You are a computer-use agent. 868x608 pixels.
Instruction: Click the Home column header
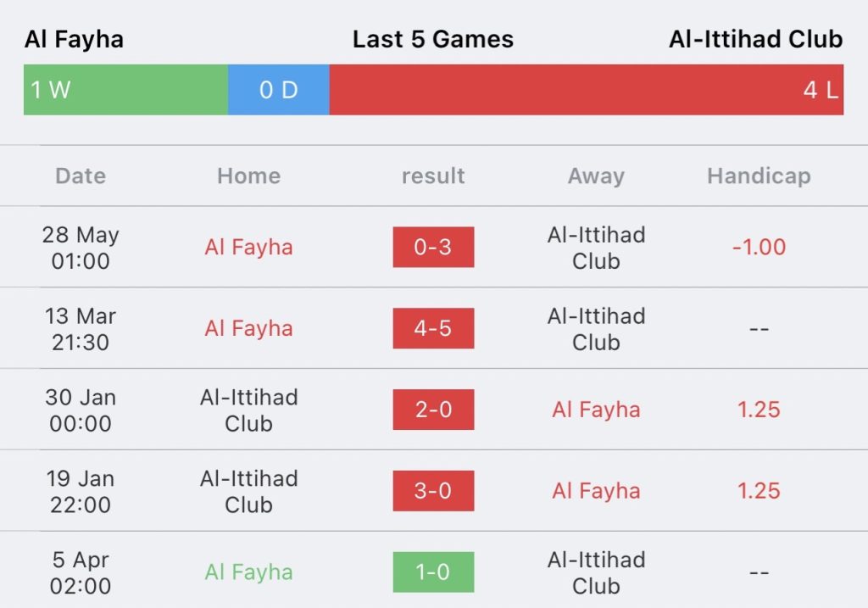click(x=248, y=176)
